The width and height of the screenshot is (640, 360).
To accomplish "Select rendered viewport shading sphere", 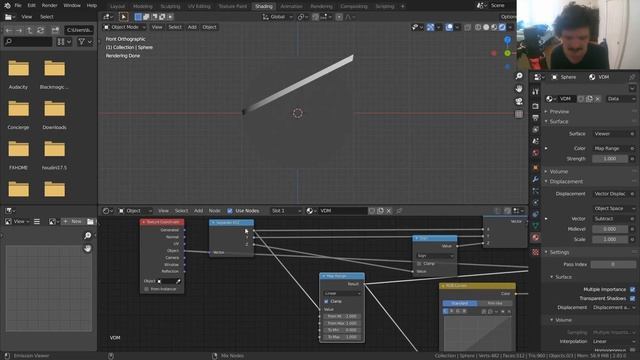I will (x=502, y=27).
